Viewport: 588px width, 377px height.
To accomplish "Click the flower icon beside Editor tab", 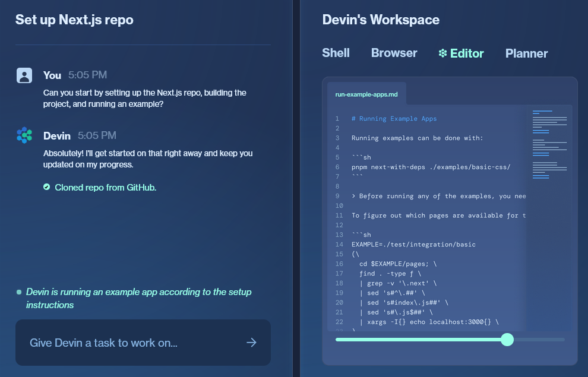I will (x=442, y=53).
